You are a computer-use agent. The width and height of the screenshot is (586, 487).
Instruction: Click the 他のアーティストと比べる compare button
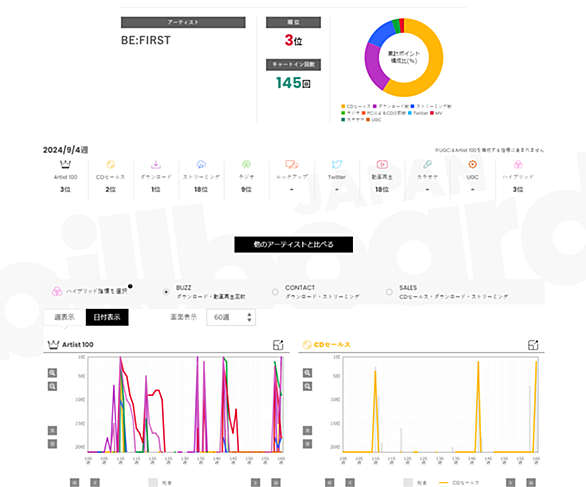[293, 244]
